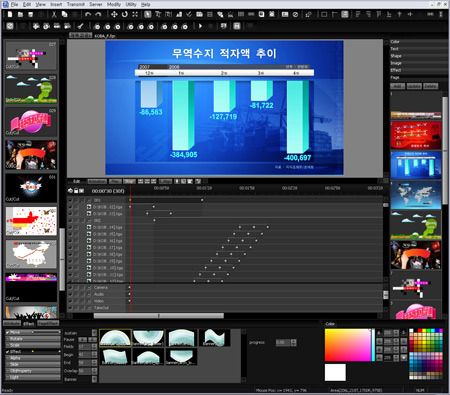The image size is (450, 395).
Task: Pick a color in the gradient color field
Action: (x=347, y=345)
